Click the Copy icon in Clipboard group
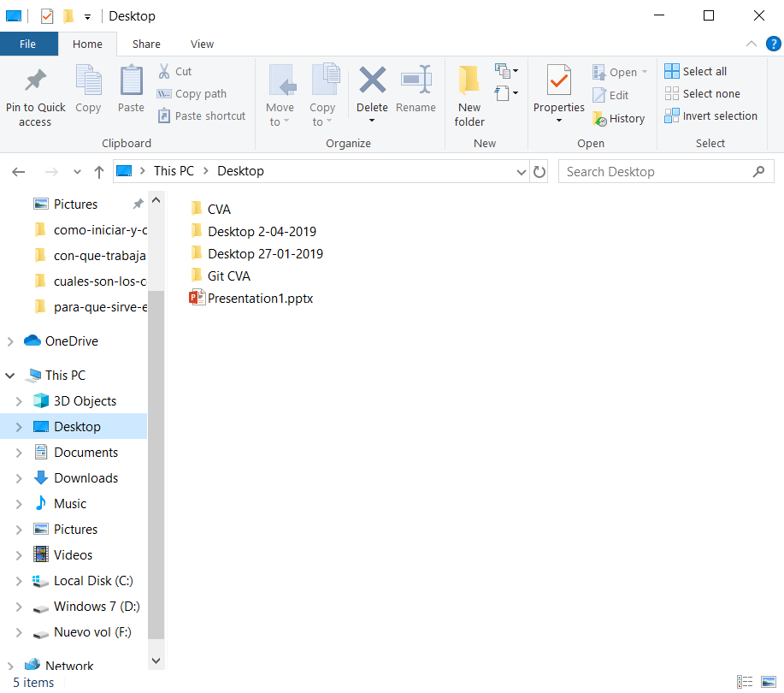 click(x=89, y=80)
